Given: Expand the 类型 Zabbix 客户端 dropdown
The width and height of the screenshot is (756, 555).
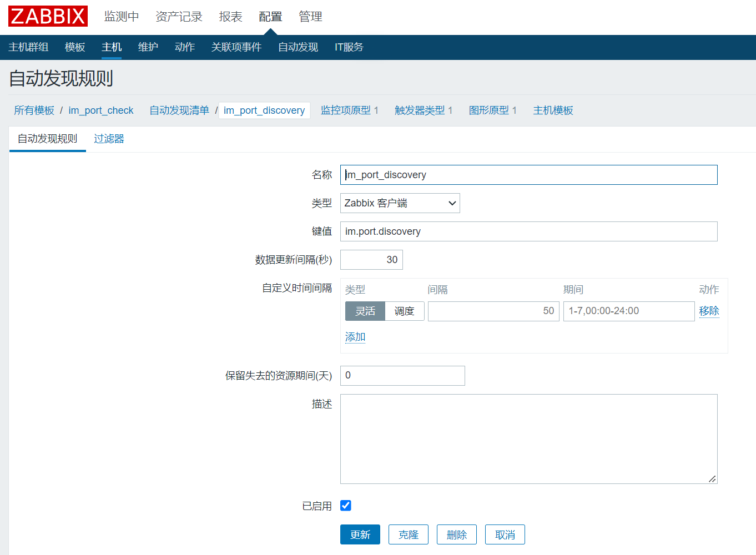Looking at the screenshot, I should 400,203.
